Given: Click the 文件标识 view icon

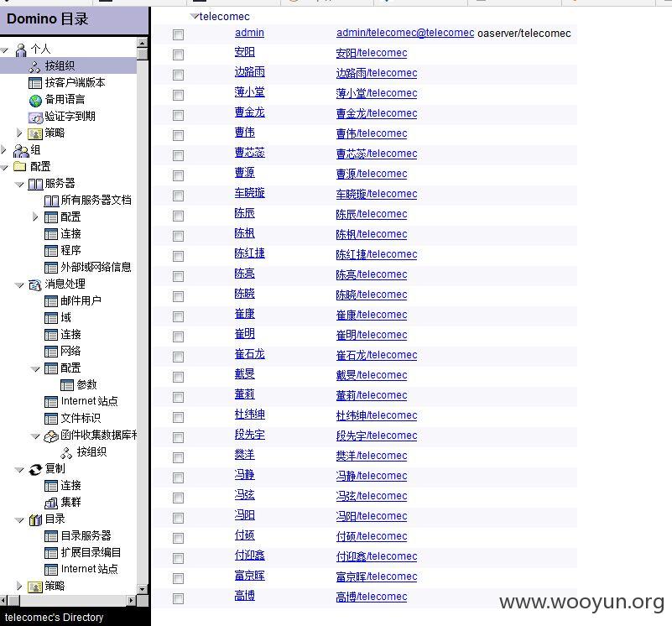Looking at the screenshot, I should coord(51,419).
